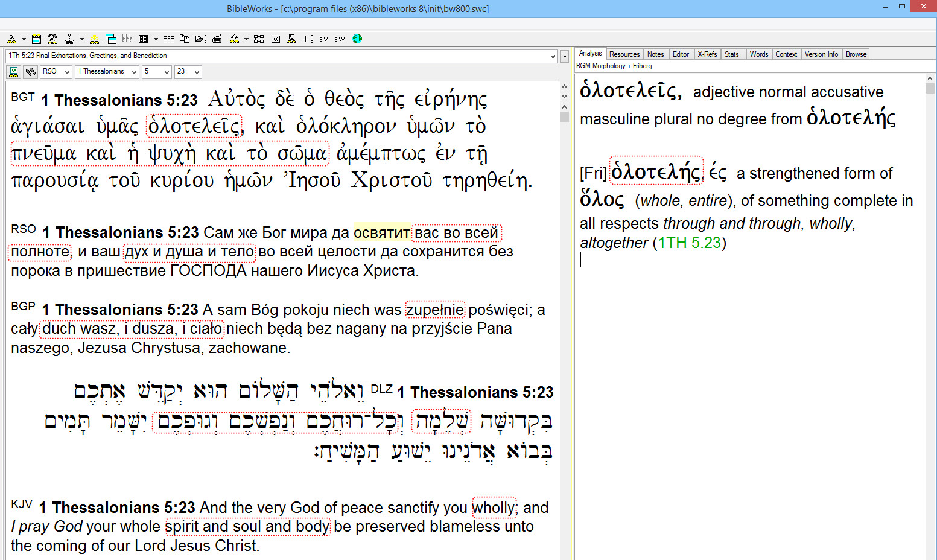Click the connected boxes diagram icon

(259, 39)
